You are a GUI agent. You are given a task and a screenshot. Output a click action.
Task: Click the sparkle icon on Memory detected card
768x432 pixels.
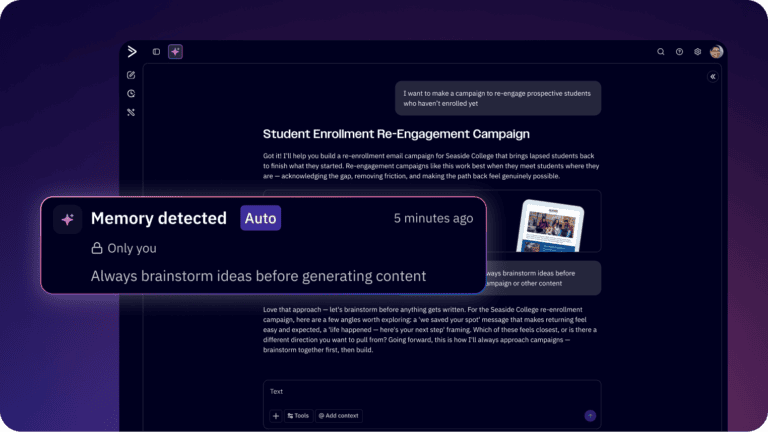[68, 219]
